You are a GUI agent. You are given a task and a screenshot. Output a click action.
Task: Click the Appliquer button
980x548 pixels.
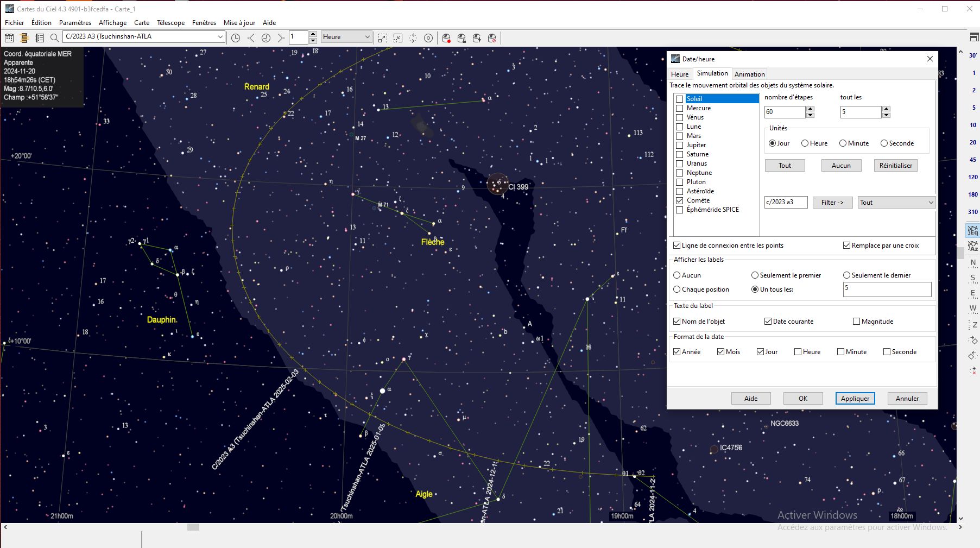(x=855, y=399)
